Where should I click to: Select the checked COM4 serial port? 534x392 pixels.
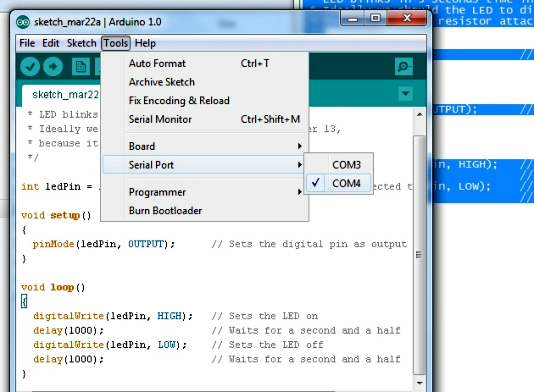point(339,183)
